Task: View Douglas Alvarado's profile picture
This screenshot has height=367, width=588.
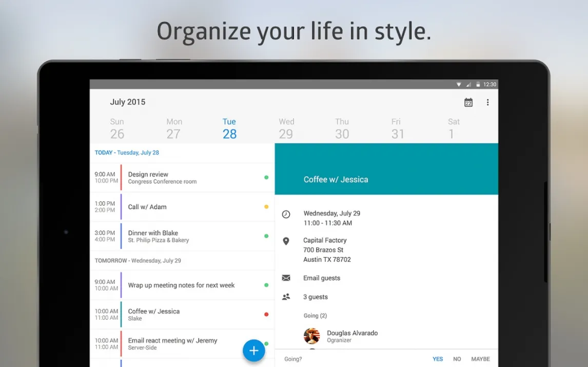Action: [x=312, y=336]
